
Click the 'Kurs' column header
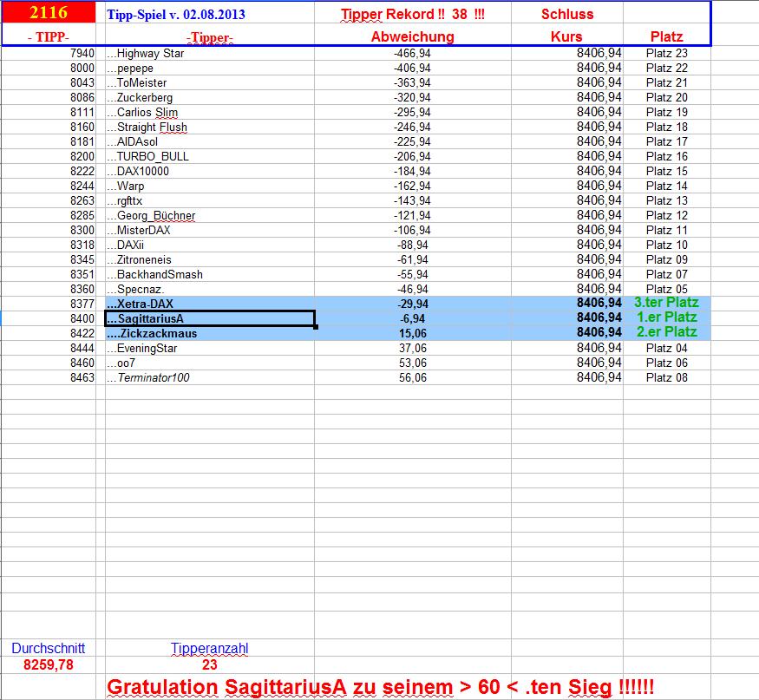pos(566,36)
